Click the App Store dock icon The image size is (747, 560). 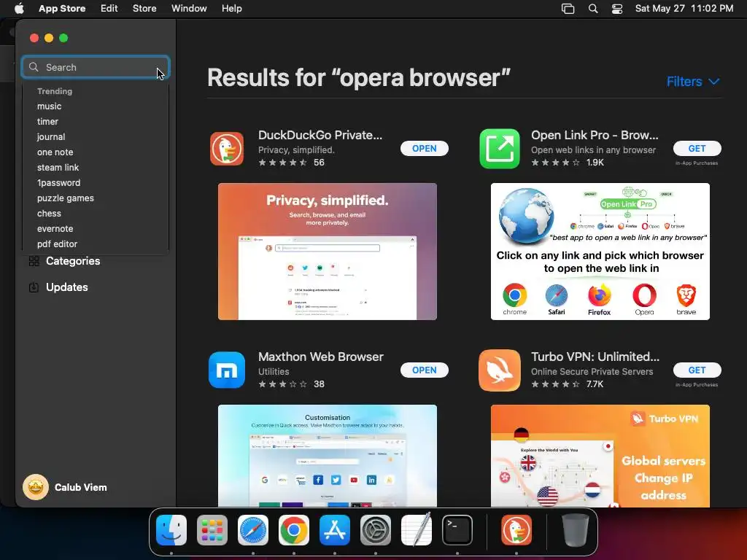tap(334, 530)
